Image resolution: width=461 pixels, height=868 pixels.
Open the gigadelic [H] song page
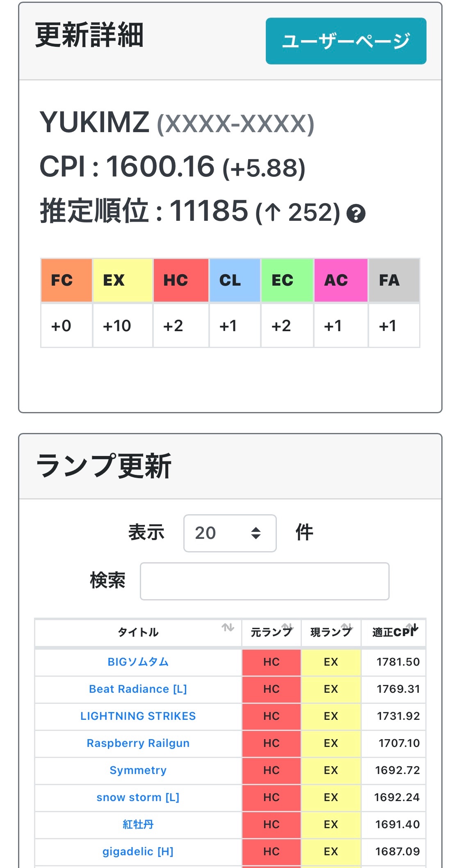(138, 852)
